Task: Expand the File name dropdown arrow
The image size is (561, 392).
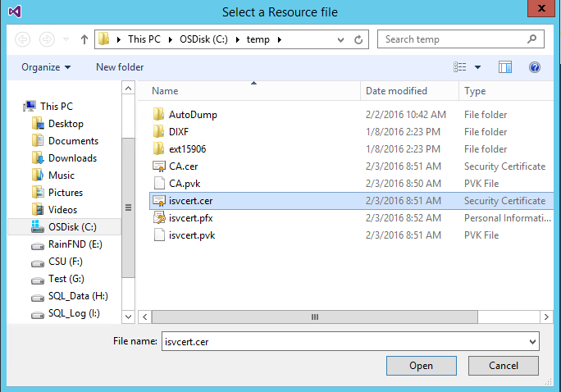Action: pos(532,342)
